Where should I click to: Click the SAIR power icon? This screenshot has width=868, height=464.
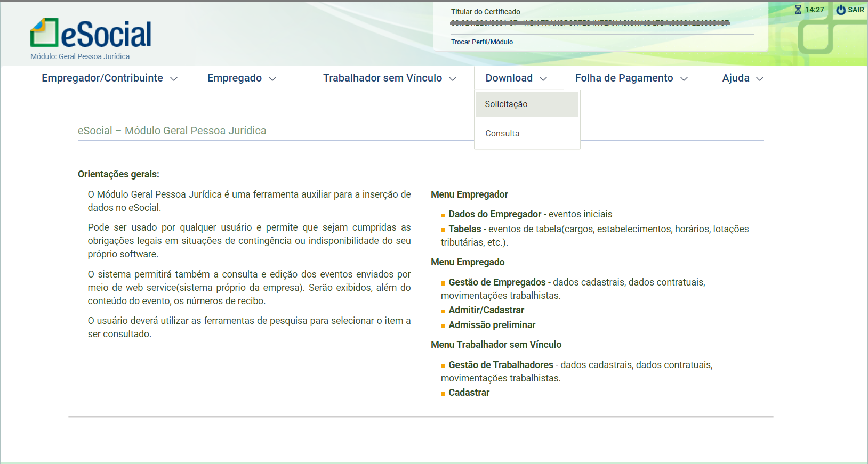[x=841, y=10]
